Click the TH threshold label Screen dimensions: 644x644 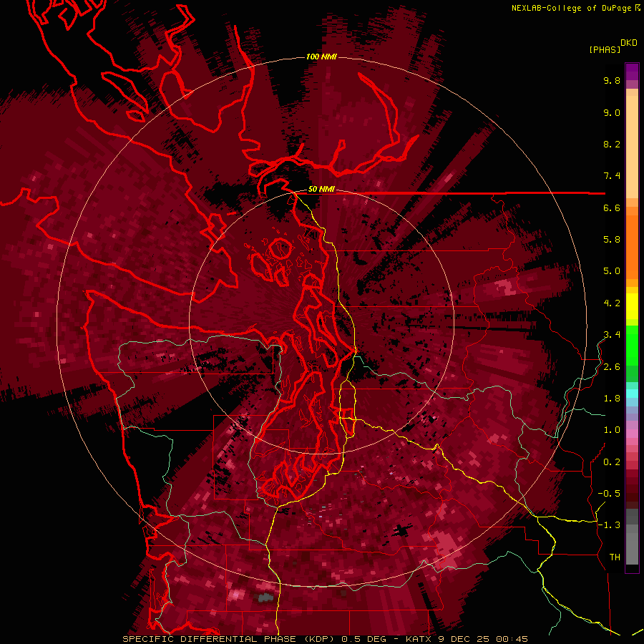[615, 557]
